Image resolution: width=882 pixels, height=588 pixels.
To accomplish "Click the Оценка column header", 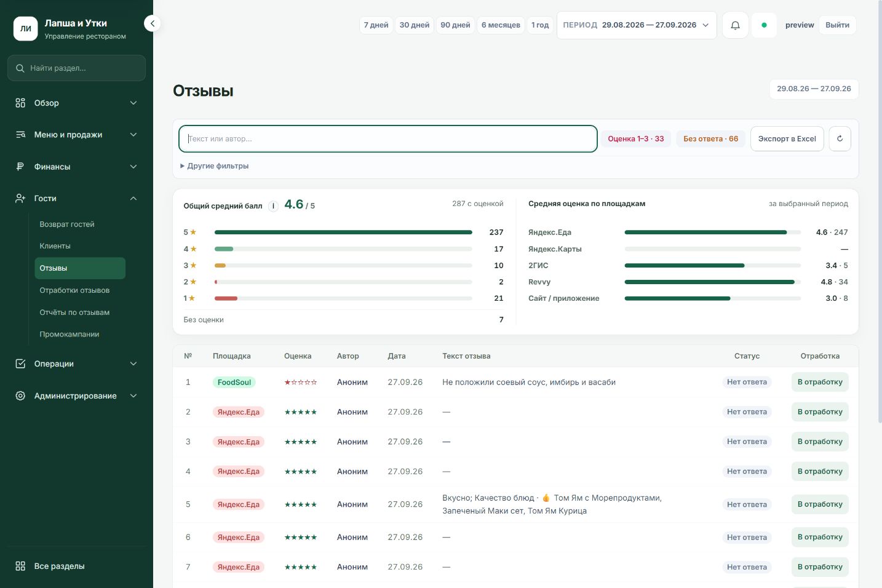I will [x=298, y=356].
